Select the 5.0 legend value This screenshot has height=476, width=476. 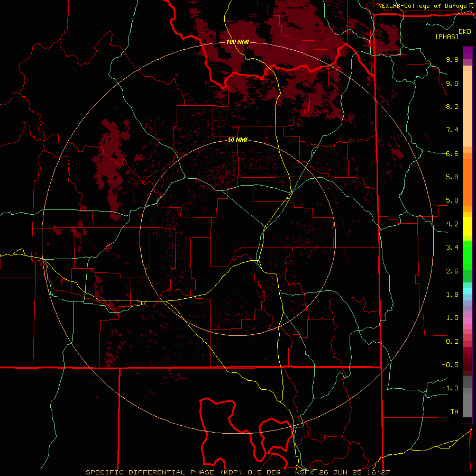[452, 200]
